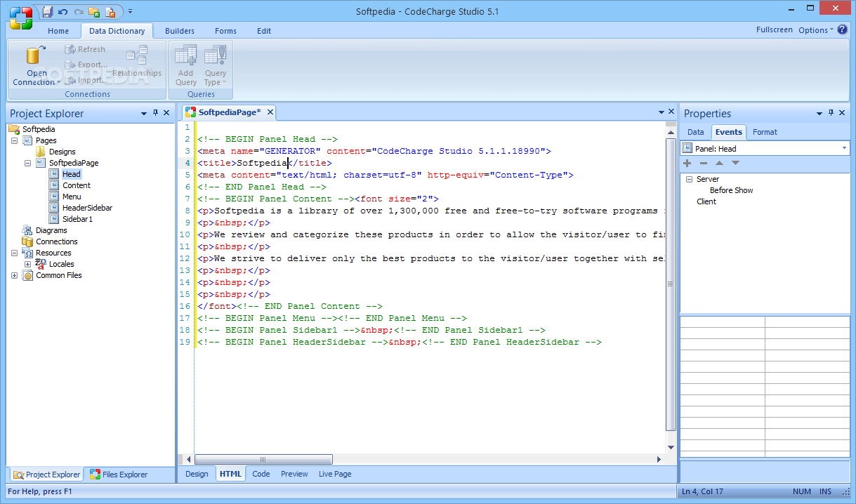Screen dimensions: 856x504
Task: Toggle the Project Explorer auto-hide pin
Action: click(155, 113)
